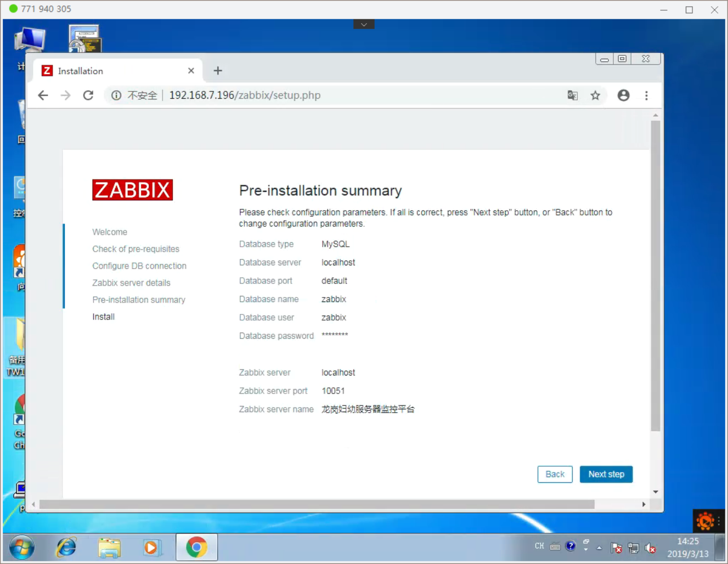This screenshot has height=564, width=728.
Task: Click the horizontal scrollbar right arrow
Action: [644, 504]
